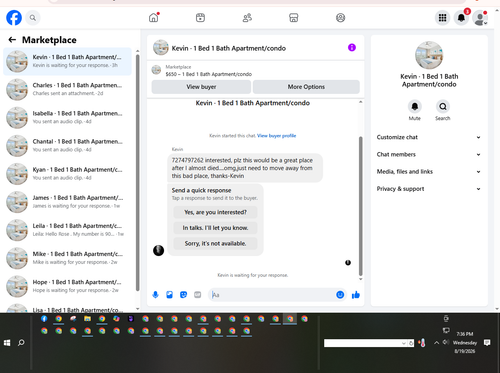Click the More Options button

tap(306, 87)
